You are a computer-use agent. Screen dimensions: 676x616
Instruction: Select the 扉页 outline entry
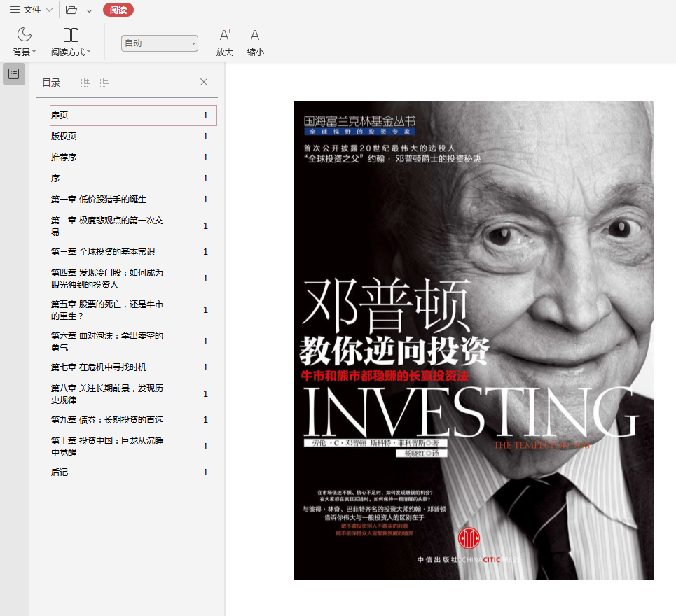click(x=133, y=115)
